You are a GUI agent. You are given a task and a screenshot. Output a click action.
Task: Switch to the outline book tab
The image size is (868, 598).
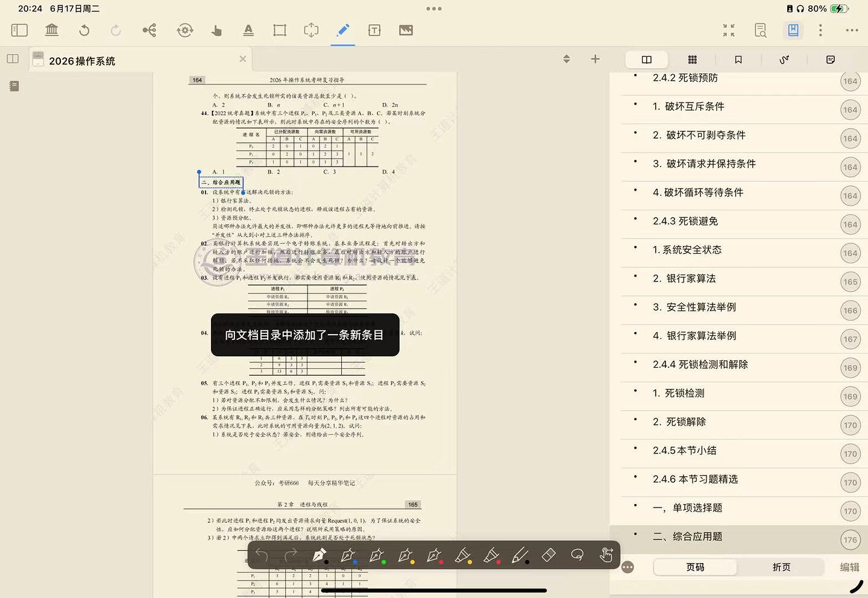[x=647, y=59]
